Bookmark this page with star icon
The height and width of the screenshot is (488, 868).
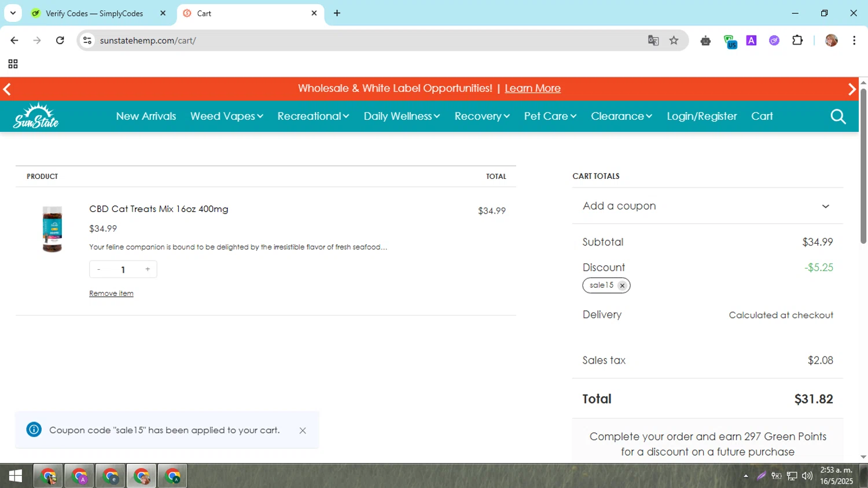tap(674, 41)
